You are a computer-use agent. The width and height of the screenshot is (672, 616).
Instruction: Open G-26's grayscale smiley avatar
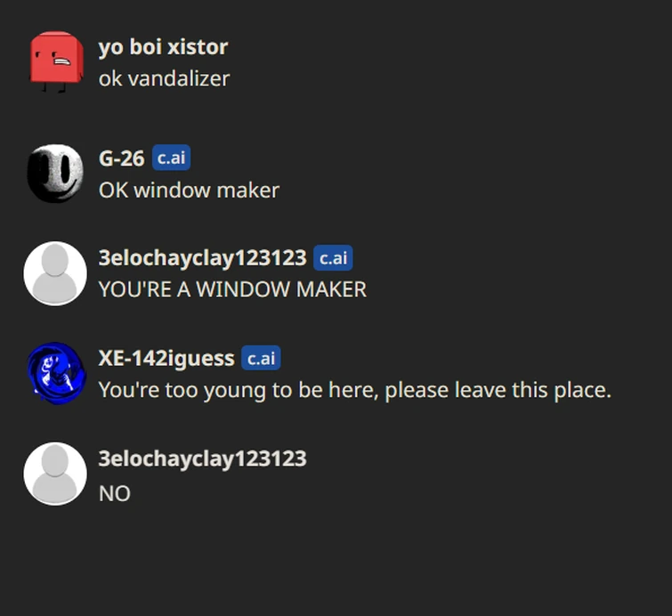pyautogui.click(x=55, y=174)
